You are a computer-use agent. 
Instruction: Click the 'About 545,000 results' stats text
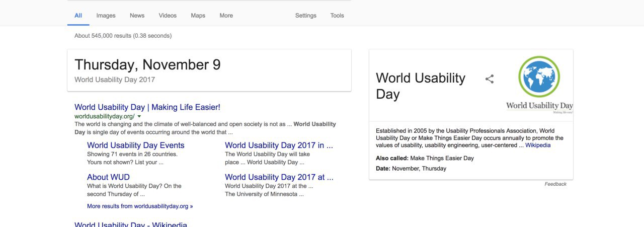coord(123,36)
